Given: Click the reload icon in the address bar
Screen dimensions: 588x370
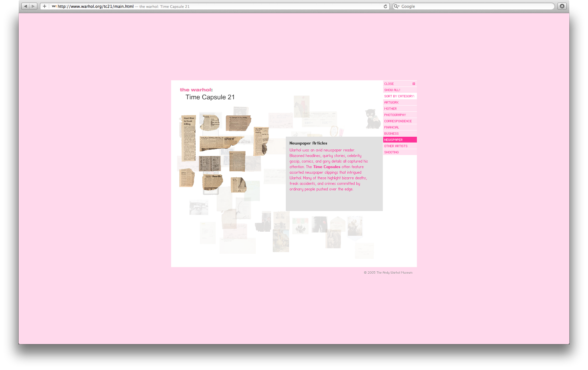Looking at the screenshot, I should pos(385,6).
